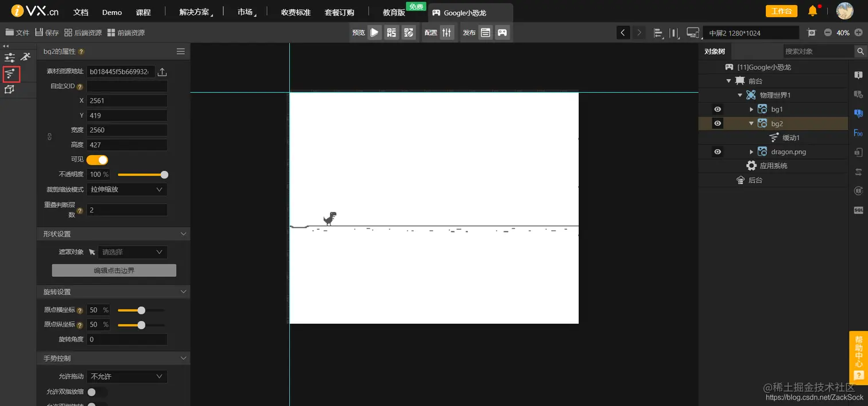868x406 pixels.
Task: Click the device screen selector icon
Action: click(x=692, y=33)
